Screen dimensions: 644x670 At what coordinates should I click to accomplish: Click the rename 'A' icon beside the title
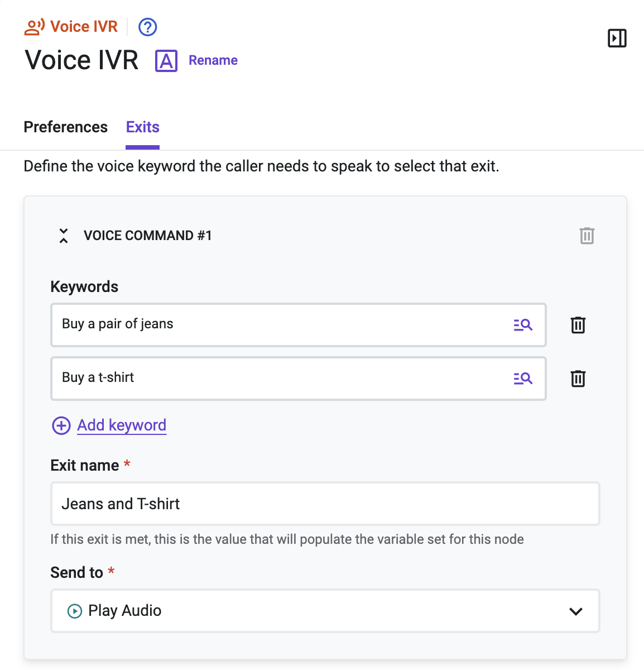pyautogui.click(x=166, y=61)
